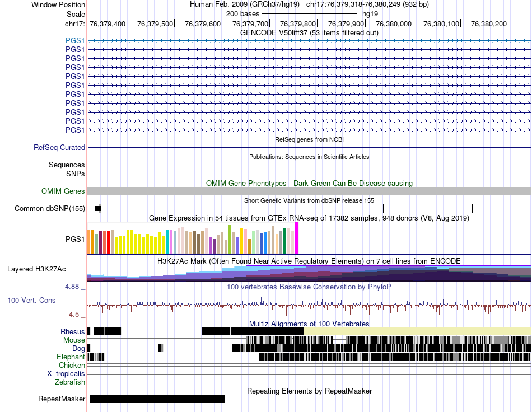
Task: Click the black dbSNP variant block at left
Action: tap(97, 209)
